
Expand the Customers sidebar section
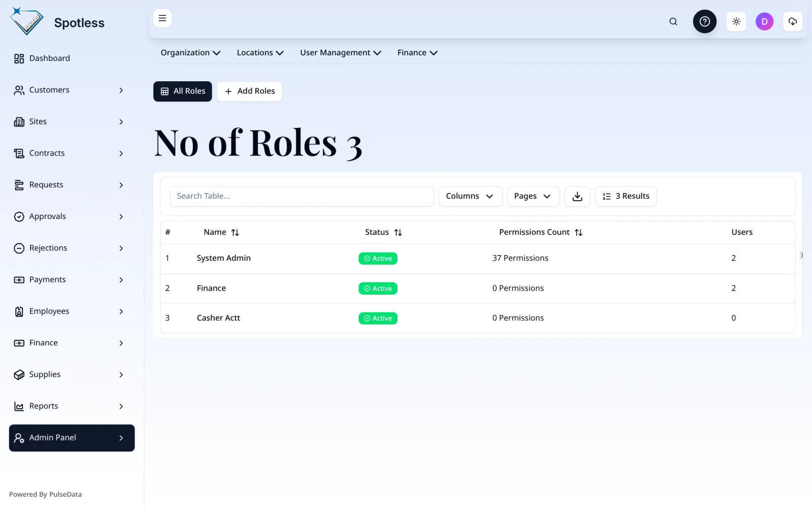[72, 90]
